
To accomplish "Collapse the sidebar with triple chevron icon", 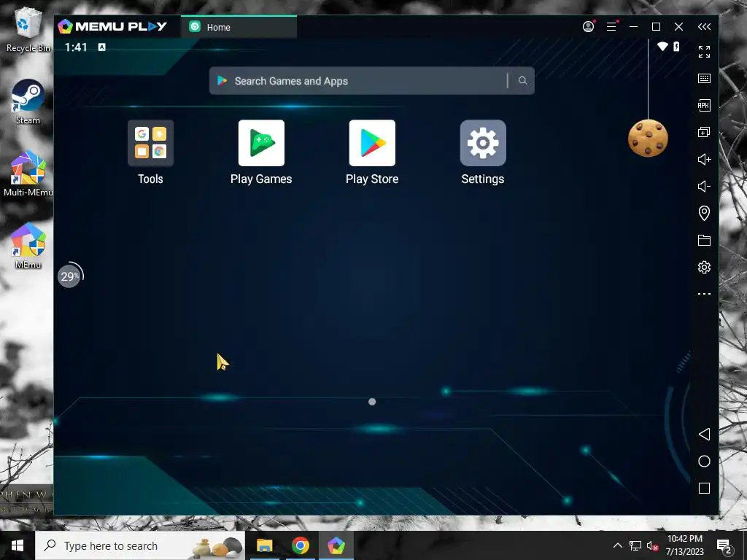I will pyautogui.click(x=704, y=27).
